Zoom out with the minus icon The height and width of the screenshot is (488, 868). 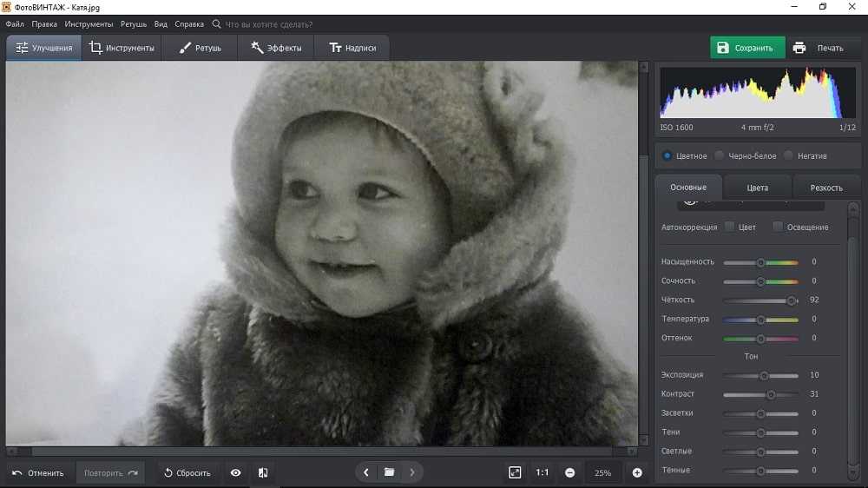coord(569,472)
